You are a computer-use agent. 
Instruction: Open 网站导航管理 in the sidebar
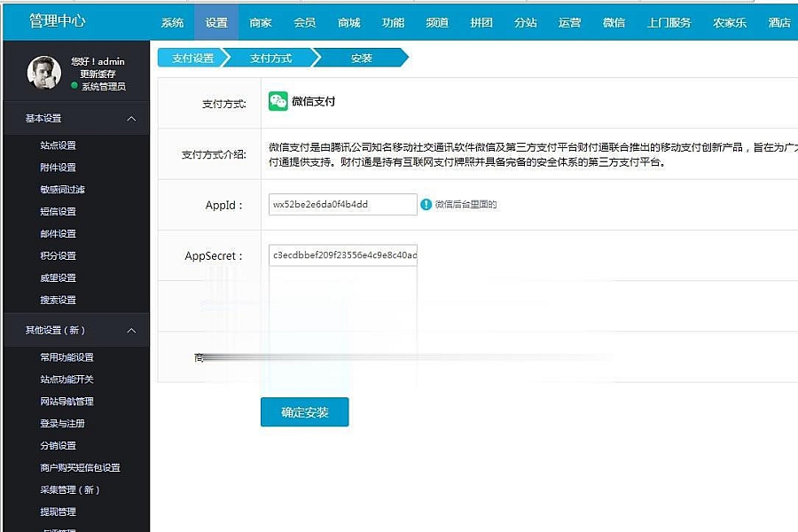(x=66, y=401)
